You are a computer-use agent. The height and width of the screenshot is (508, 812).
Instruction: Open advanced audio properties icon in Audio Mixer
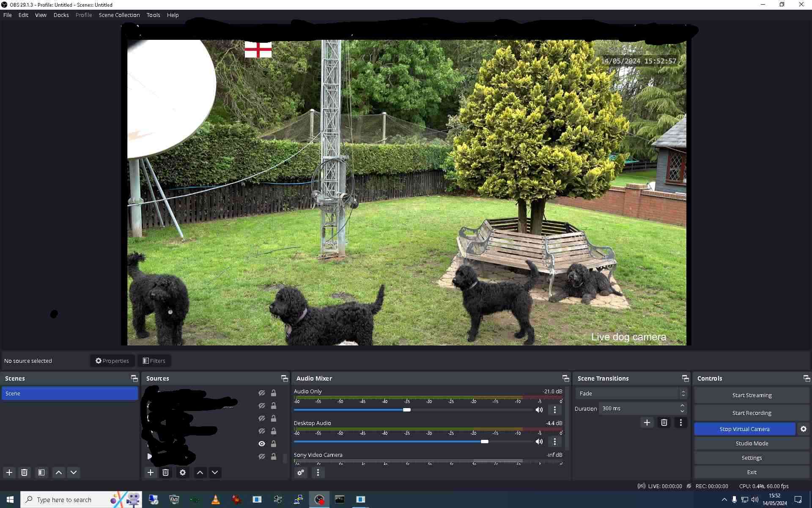click(x=300, y=472)
